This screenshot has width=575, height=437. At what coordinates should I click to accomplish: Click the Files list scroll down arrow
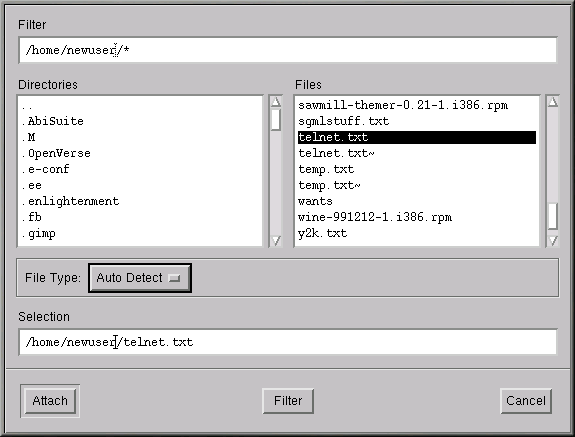click(x=553, y=240)
